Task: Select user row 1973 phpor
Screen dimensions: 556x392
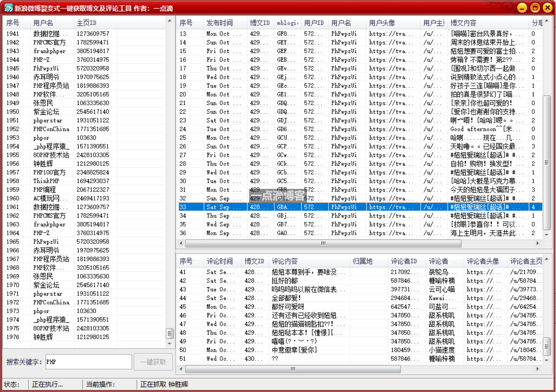Action: click(x=85, y=311)
